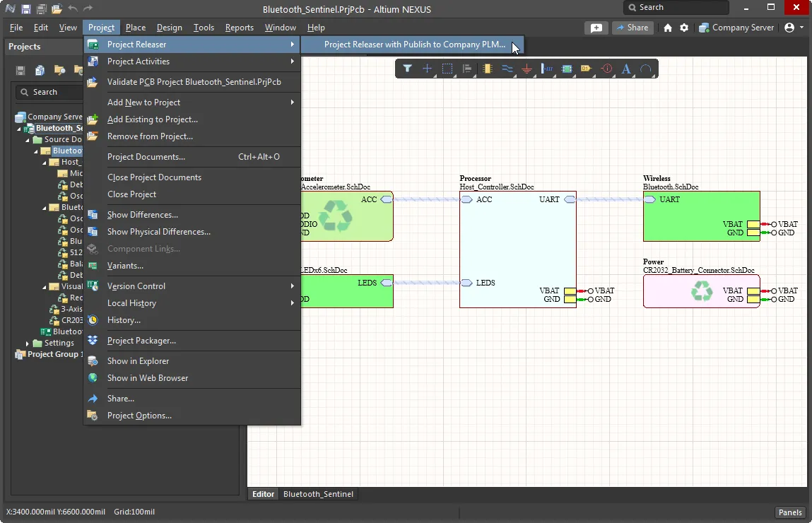Select Project Releaser with Publish to Company PLM

tap(413, 45)
